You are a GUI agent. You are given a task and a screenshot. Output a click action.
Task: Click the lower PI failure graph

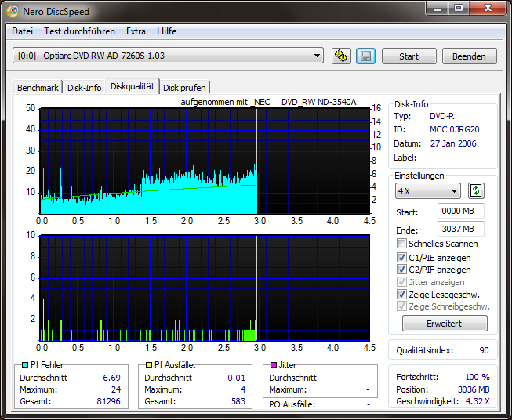tap(205, 288)
